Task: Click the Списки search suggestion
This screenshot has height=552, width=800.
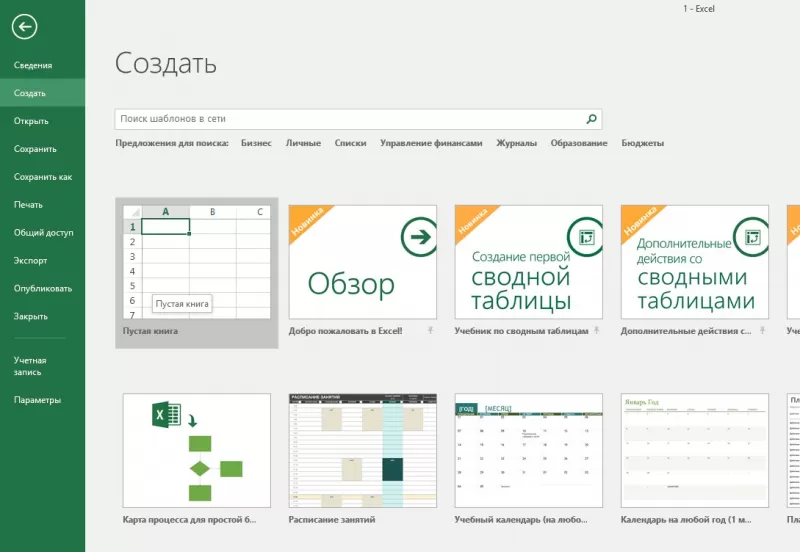Action: pos(350,143)
